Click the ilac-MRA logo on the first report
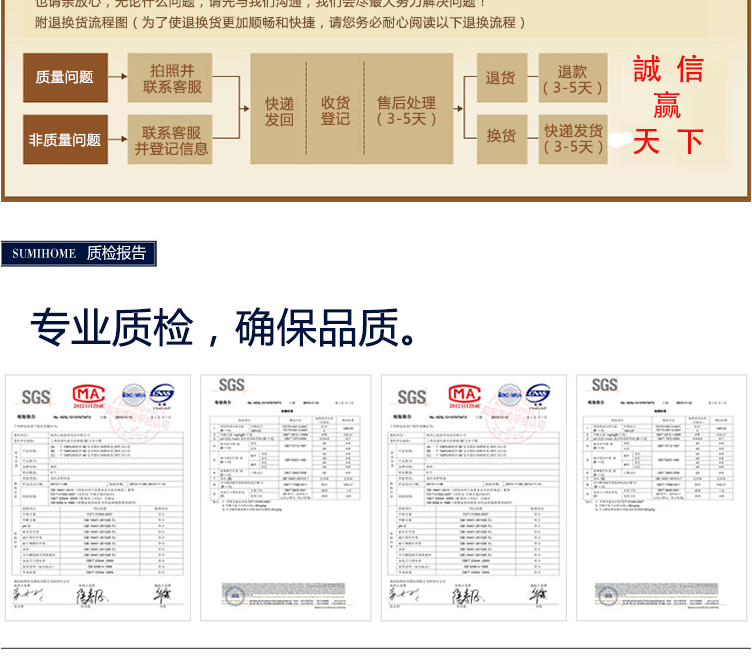 tap(134, 395)
